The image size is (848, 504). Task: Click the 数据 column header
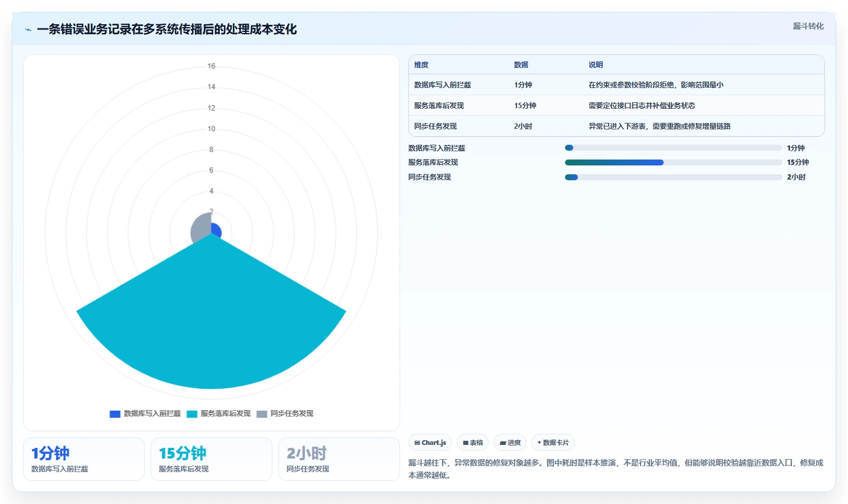(x=521, y=65)
